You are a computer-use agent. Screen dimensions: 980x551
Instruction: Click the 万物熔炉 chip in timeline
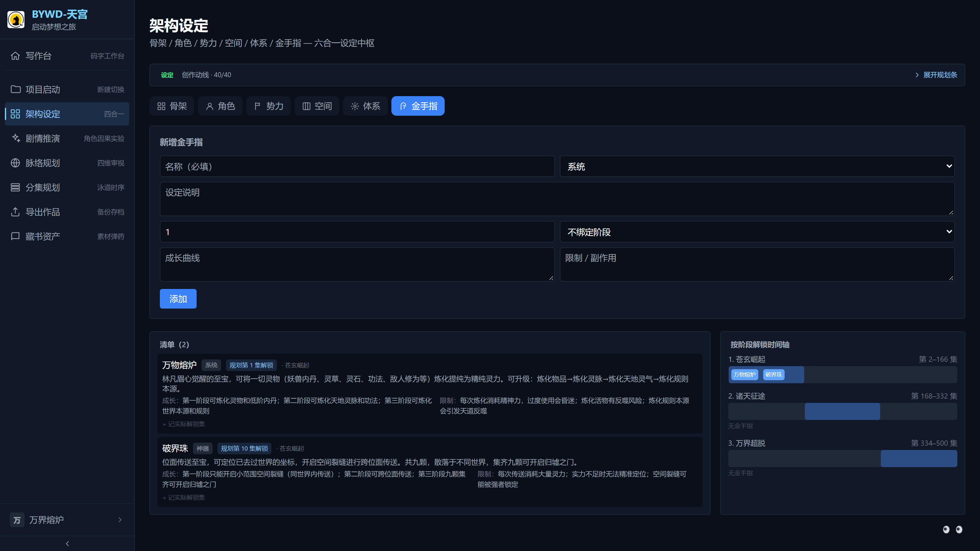point(744,375)
